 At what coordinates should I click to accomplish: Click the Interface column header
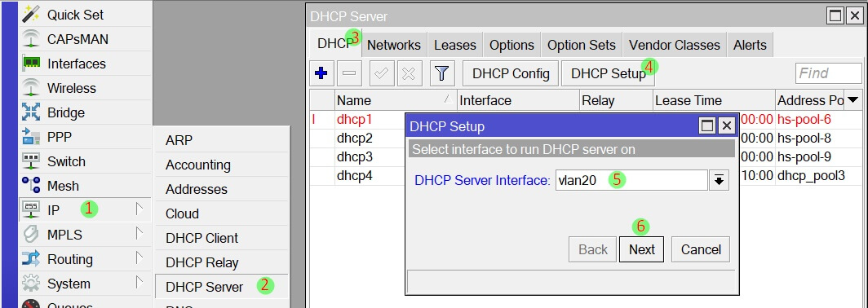[518, 100]
